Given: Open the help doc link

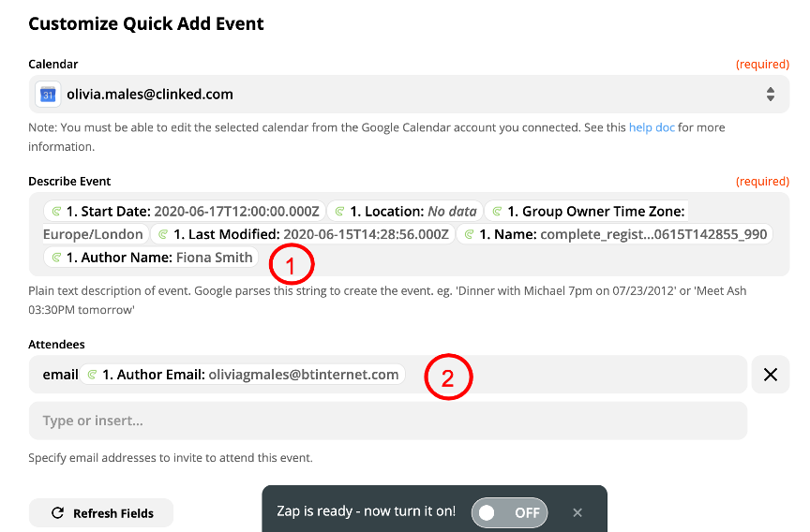Looking at the screenshot, I should pyautogui.click(x=652, y=127).
